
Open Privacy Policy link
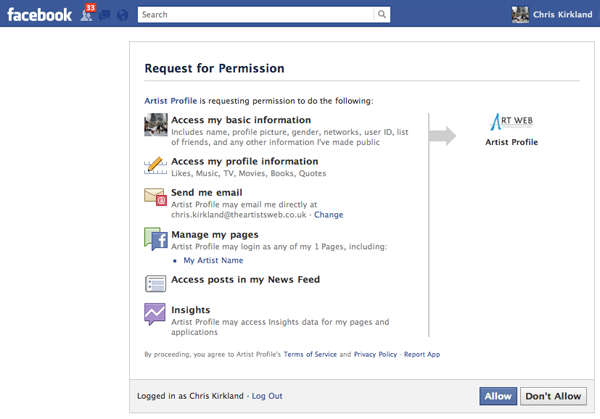[x=375, y=354]
